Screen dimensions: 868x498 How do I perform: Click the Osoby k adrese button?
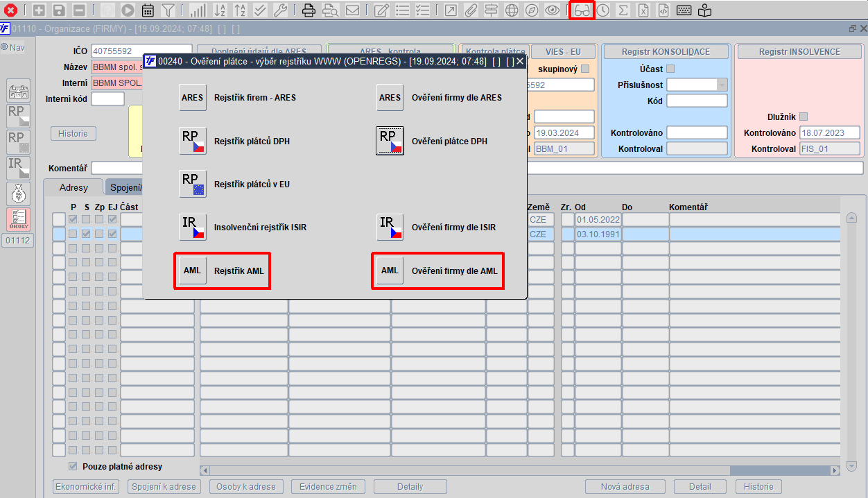(246, 487)
